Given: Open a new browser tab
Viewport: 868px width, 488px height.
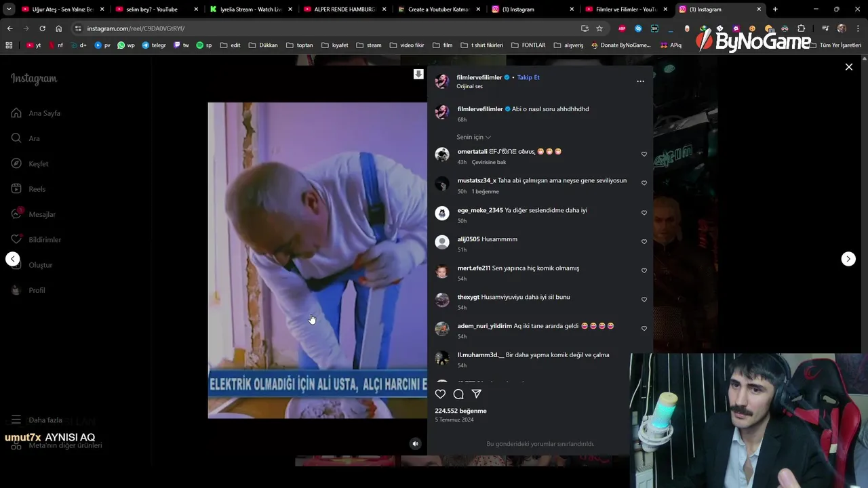Looking at the screenshot, I should pyautogui.click(x=775, y=9).
